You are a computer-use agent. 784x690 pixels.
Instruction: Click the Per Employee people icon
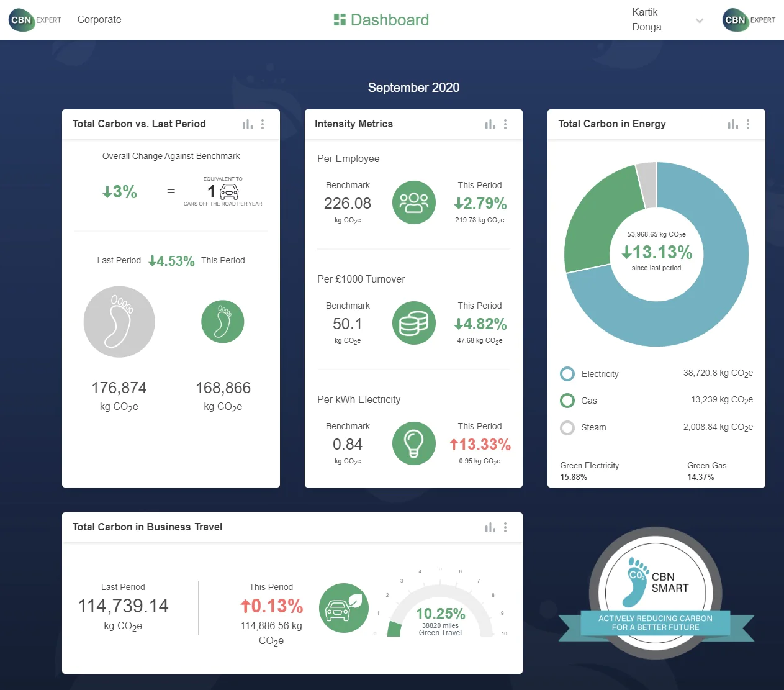click(413, 202)
